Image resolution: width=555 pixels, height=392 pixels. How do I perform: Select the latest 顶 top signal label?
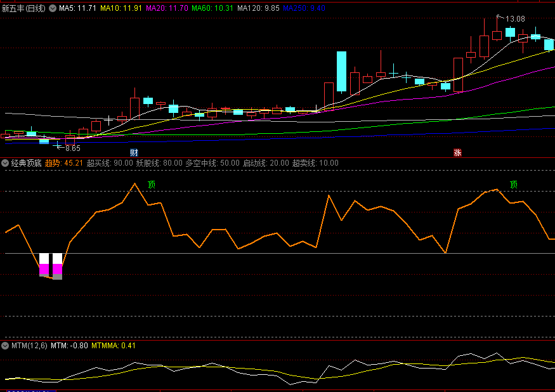click(x=514, y=185)
